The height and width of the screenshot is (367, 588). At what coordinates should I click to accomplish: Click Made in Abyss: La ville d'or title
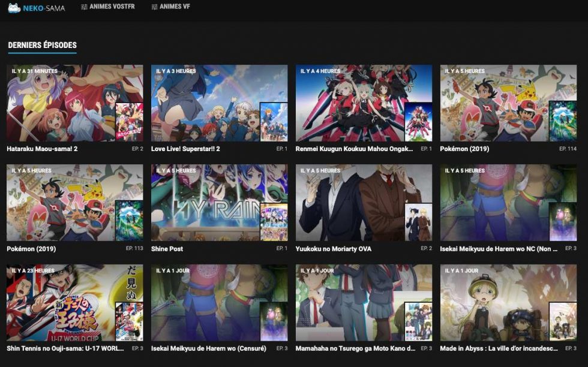[499, 348]
